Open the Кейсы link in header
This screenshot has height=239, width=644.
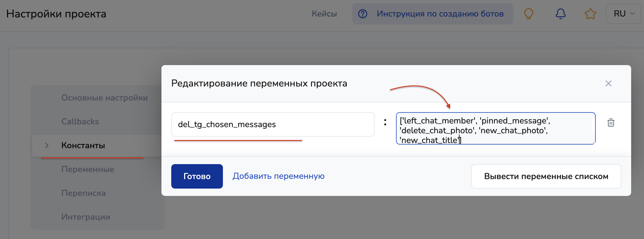pyautogui.click(x=324, y=14)
